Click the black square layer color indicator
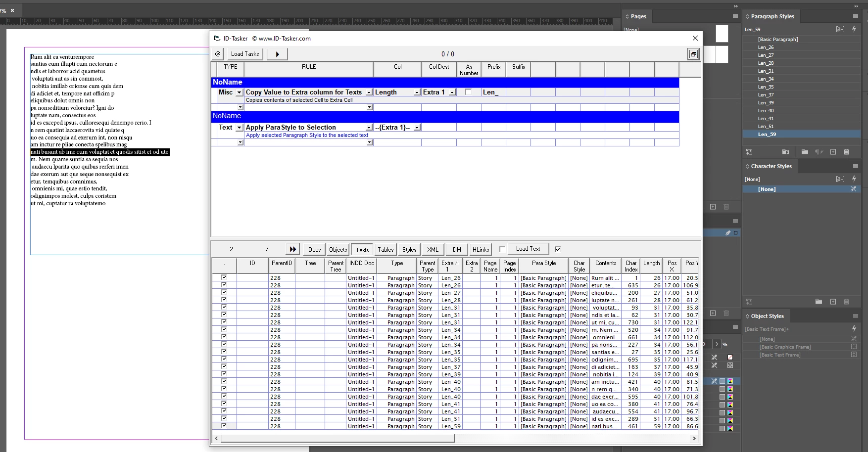 coord(735,232)
